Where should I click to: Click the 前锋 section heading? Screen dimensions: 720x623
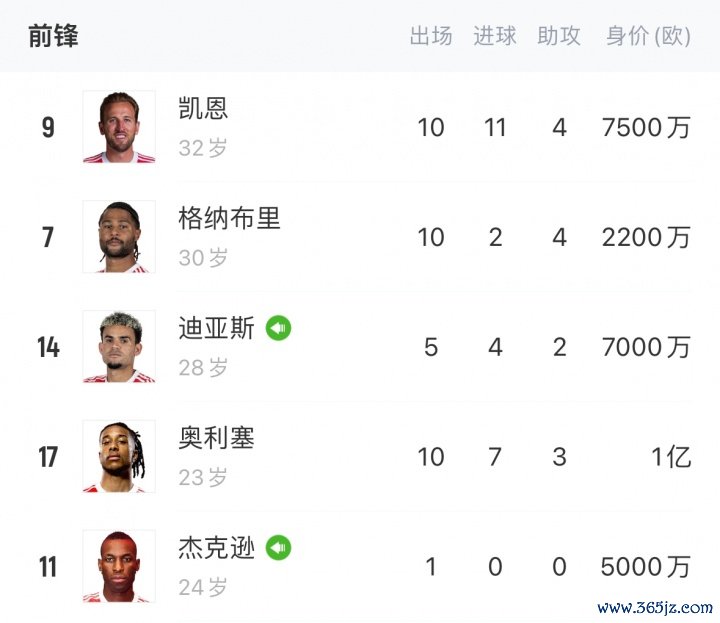(53, 36)
